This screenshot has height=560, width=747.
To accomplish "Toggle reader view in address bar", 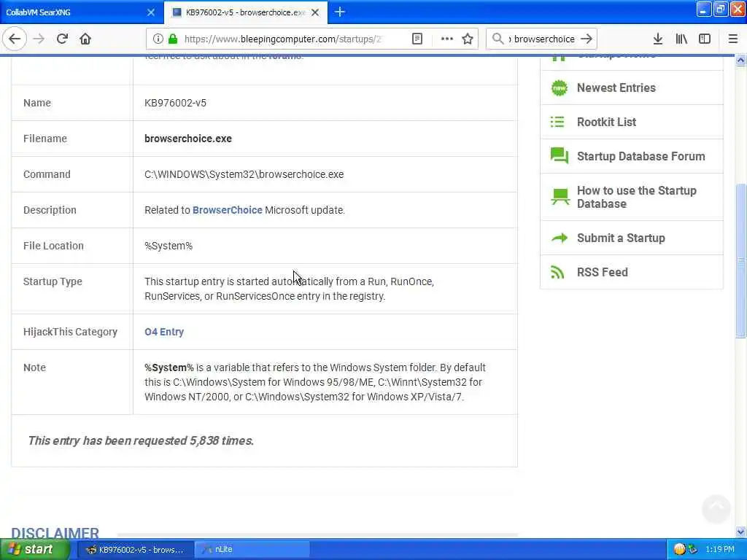I will point(417,39).
